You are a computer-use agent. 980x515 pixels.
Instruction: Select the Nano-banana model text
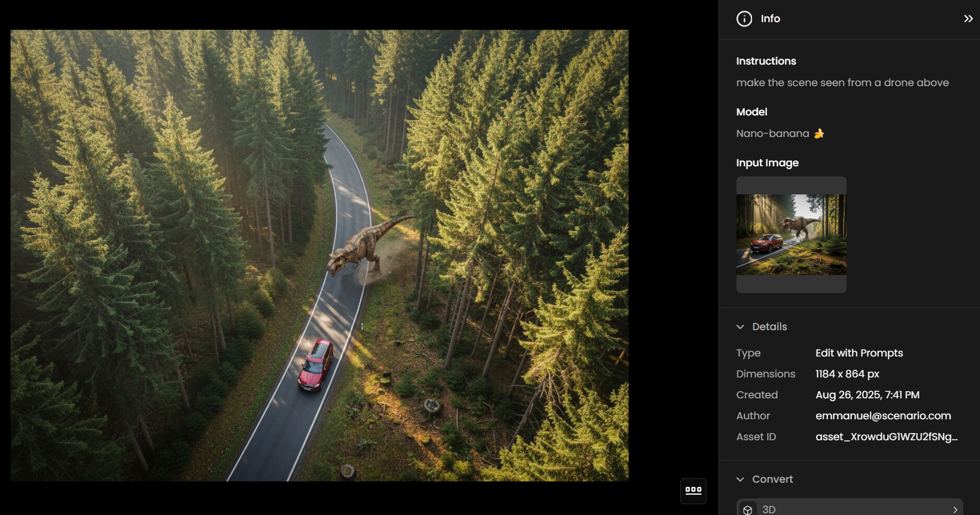pyautogui.click(x=772, y=133)
